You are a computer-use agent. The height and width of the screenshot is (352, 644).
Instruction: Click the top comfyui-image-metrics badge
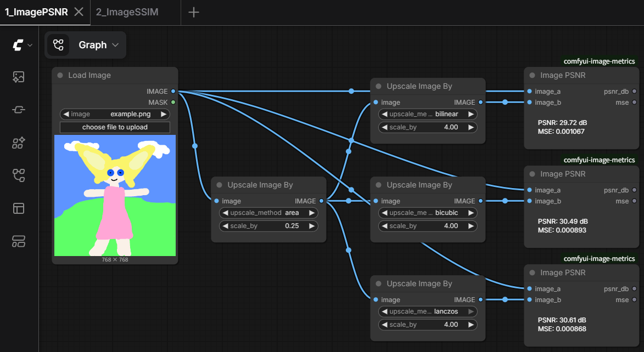pyautogui.click(x=599, y=61)
